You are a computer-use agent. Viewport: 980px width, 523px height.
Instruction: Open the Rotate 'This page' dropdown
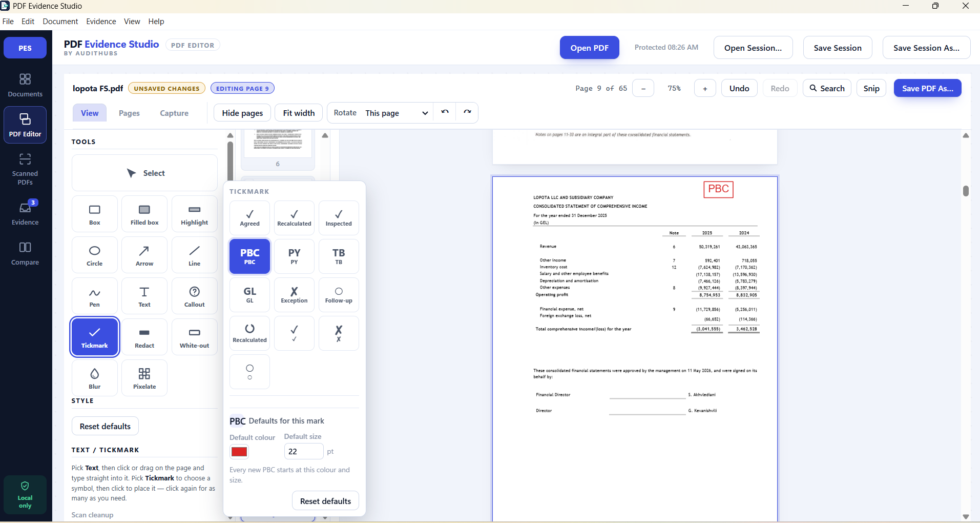[397, 113]
